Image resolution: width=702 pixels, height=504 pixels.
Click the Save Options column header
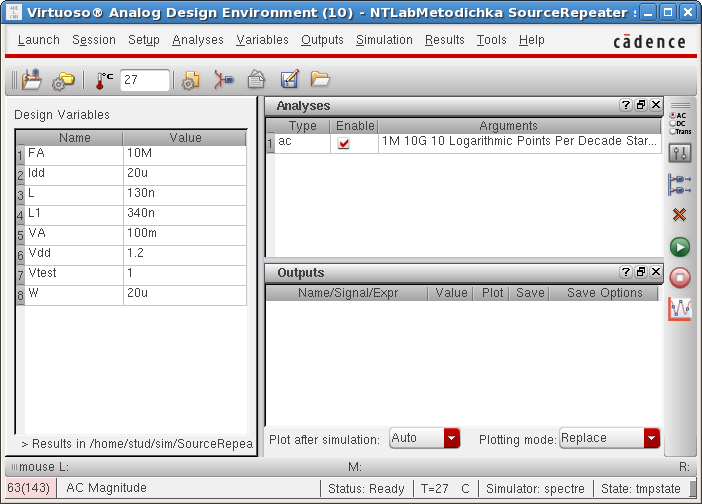[x=604, y=293]
